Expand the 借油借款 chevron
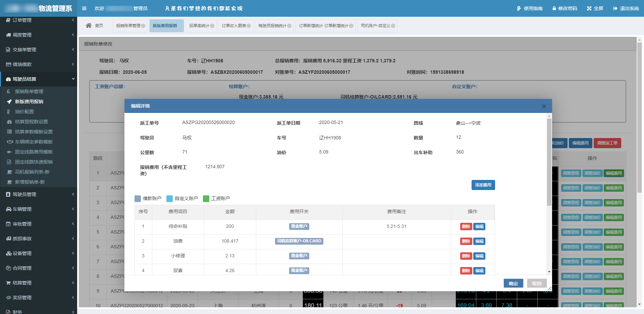 [x=73, y=64]
